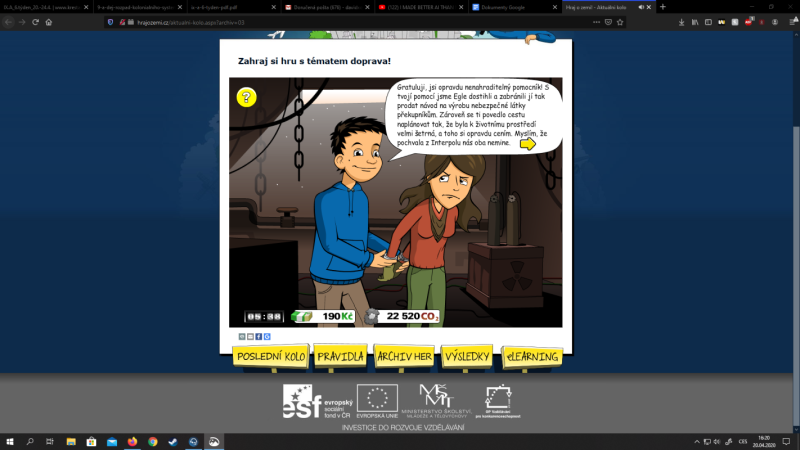Open the VÝSLEDKY results sign
Image resolution: width=800 pixels, height=450 pixels.
[467, 356]
